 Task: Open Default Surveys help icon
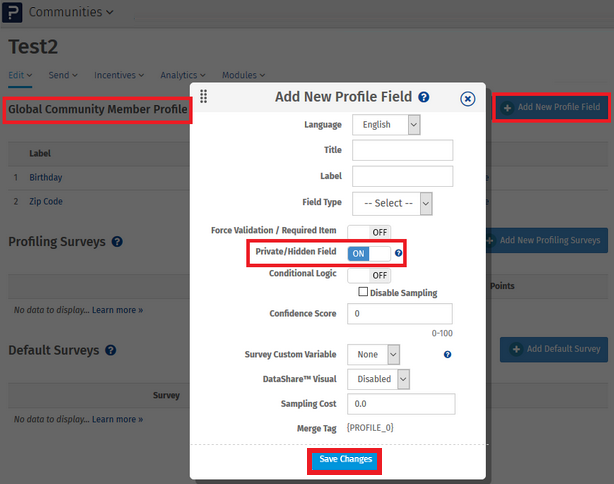click(110, 350)
